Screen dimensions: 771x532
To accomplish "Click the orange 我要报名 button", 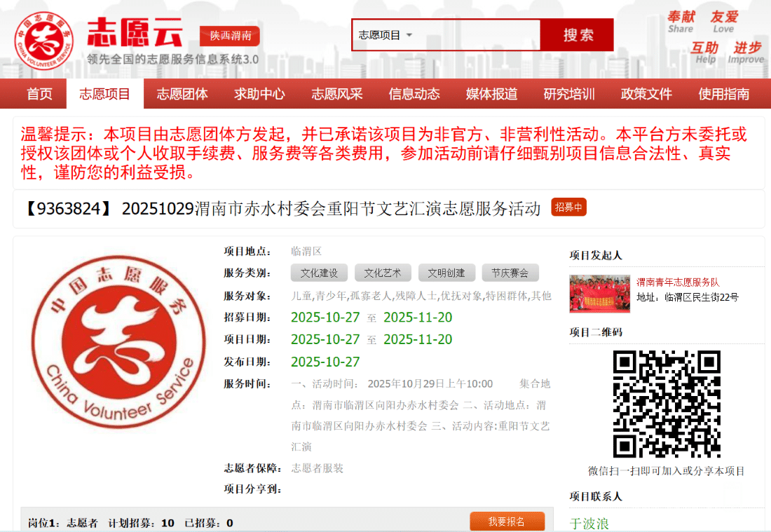I will pyautogui.click(x=506, y=521).
